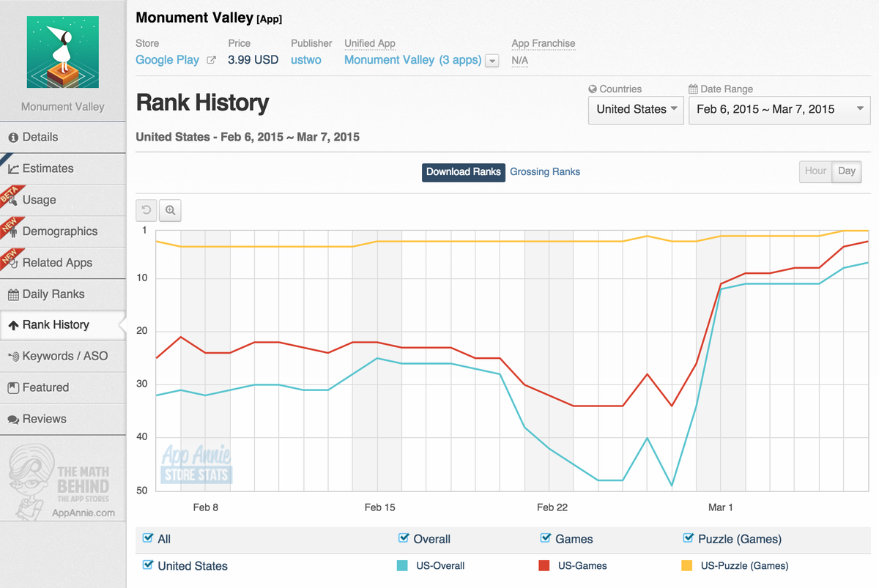Click the Math Behind App Stores banner

62,480
